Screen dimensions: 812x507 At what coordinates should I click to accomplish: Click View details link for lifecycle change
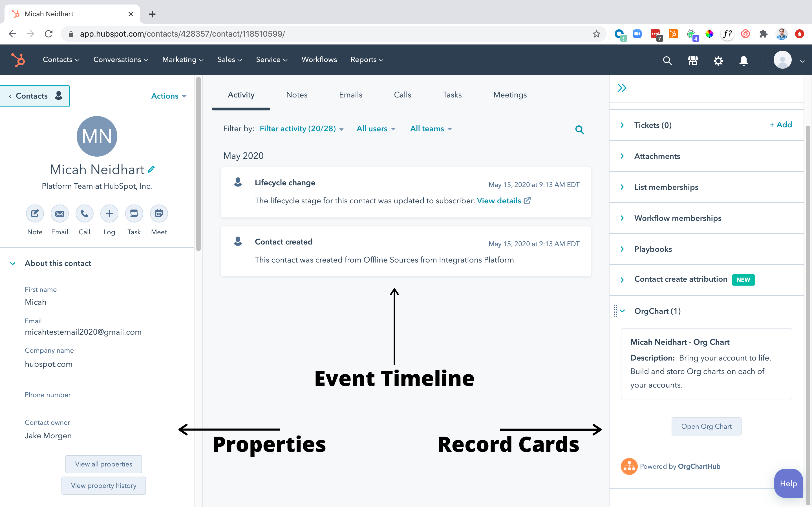(499, 200)
